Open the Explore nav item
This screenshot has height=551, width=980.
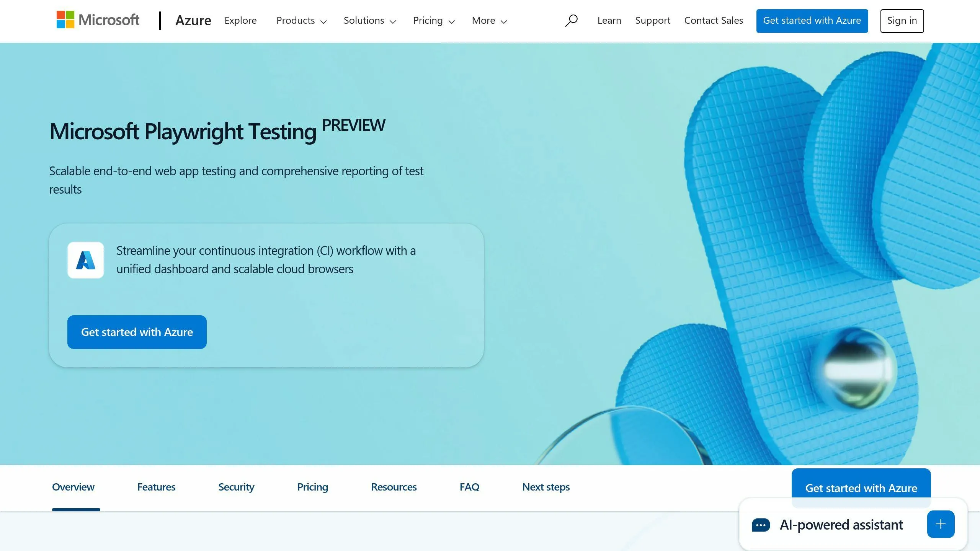[240, 20]
